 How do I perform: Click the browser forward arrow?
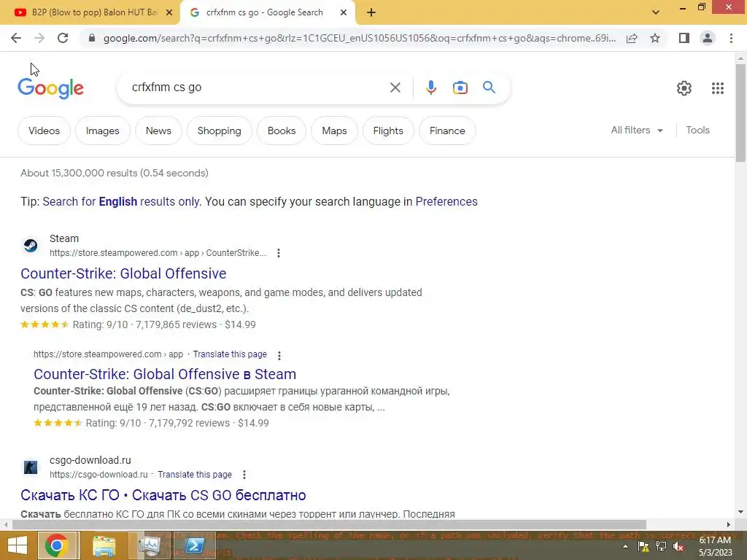[39, 38]
